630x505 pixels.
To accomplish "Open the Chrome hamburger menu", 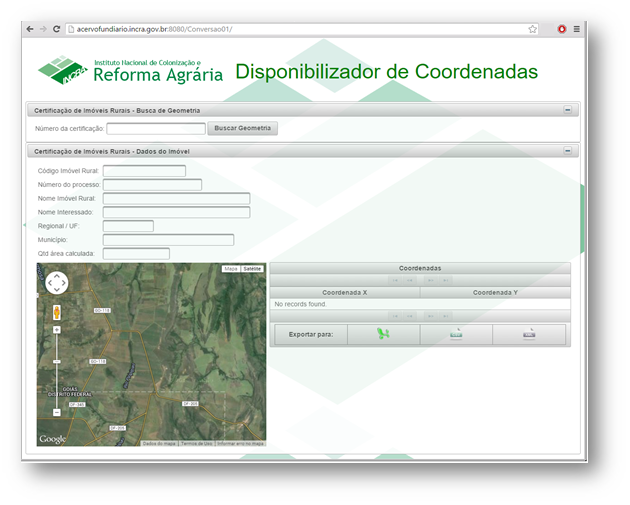I will pyautogui.click(x=576, y=29).
